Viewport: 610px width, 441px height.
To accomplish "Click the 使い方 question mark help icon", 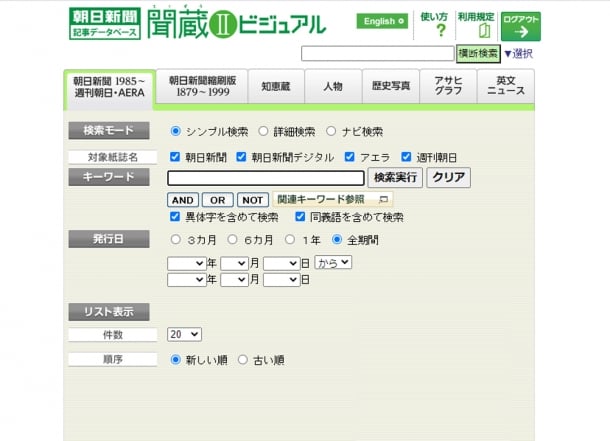I will (x=441, y=30).
